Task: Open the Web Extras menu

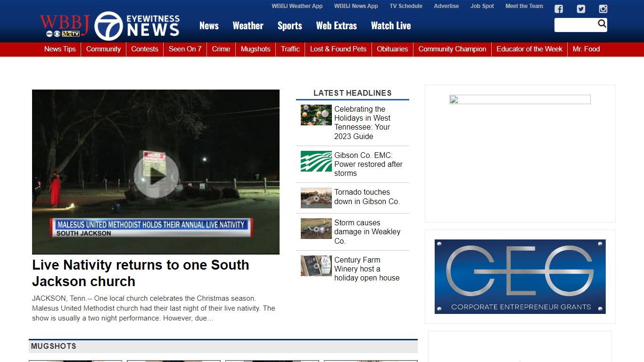Action: (x=337, y=26)
